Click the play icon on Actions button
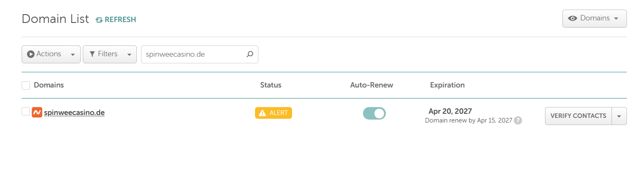This screenshot has width=644, height=175. click(x=31, y=54)
